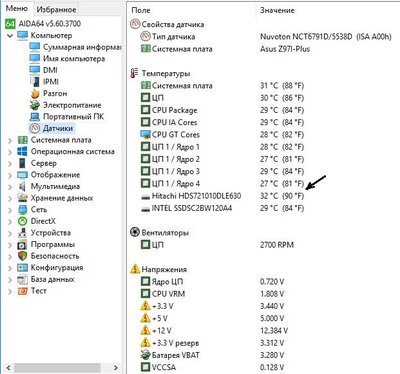
Task: Expand the Тест tree node
Action: [x=10, y=291]
